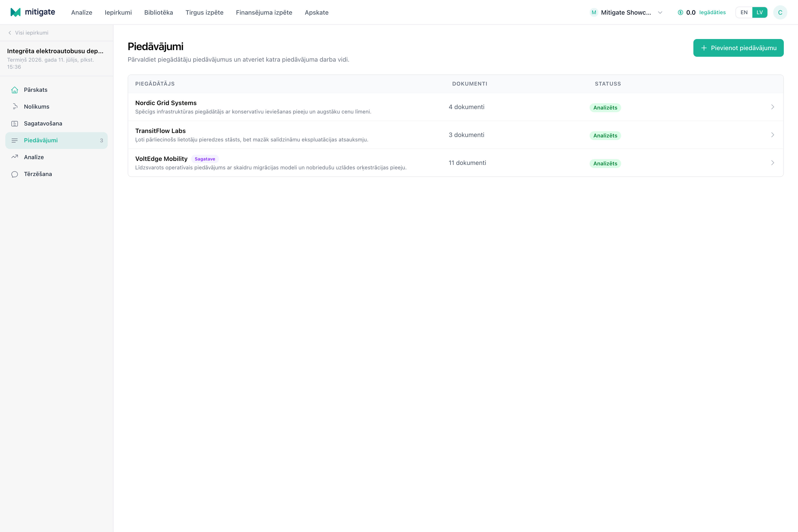Screen dimensions: 798x532
Task: Click the Nordic Grid Systems description text
Action: pos(253,112)
